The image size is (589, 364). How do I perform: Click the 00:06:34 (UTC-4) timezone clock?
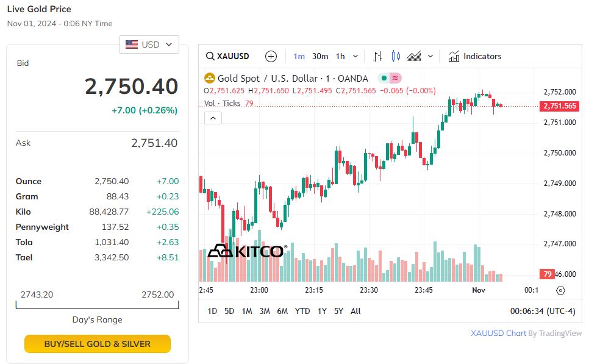542,311
